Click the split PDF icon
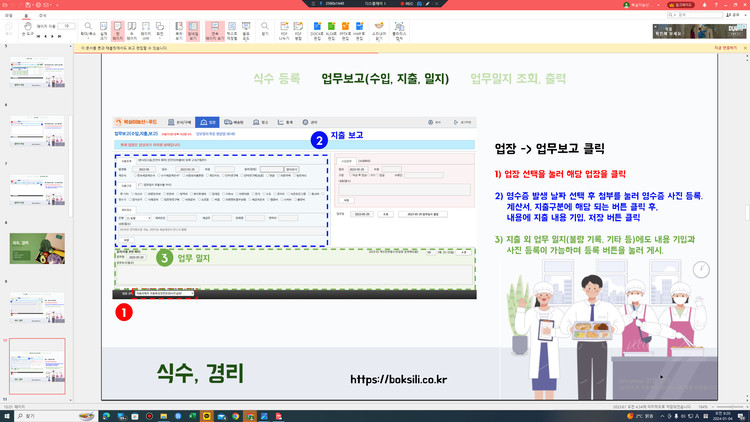The height and width of the screenshot is (422, 750). [284, 30]
